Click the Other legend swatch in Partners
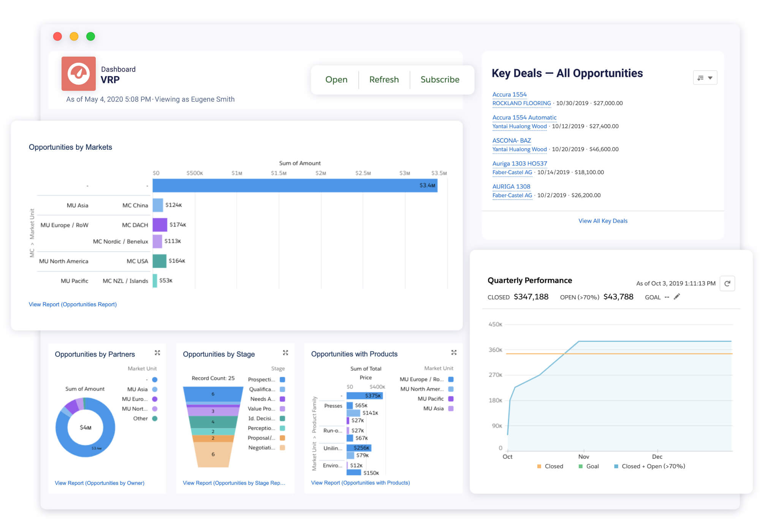The image size is (760, 532). (x=155, y=418)
